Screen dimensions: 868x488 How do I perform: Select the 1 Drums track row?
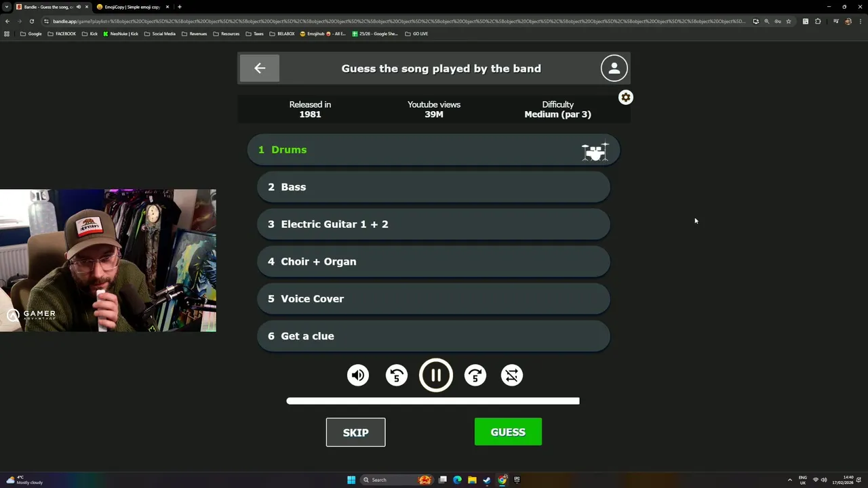tap(433, 150)
